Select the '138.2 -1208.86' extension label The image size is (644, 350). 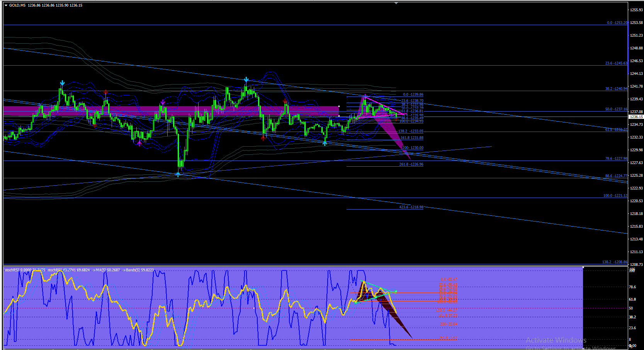pyautogui.click(x=615, y=262)
